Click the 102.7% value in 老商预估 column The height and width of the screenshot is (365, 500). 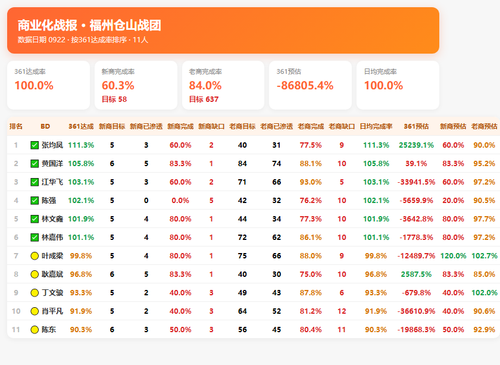click(x=484, y=256)
